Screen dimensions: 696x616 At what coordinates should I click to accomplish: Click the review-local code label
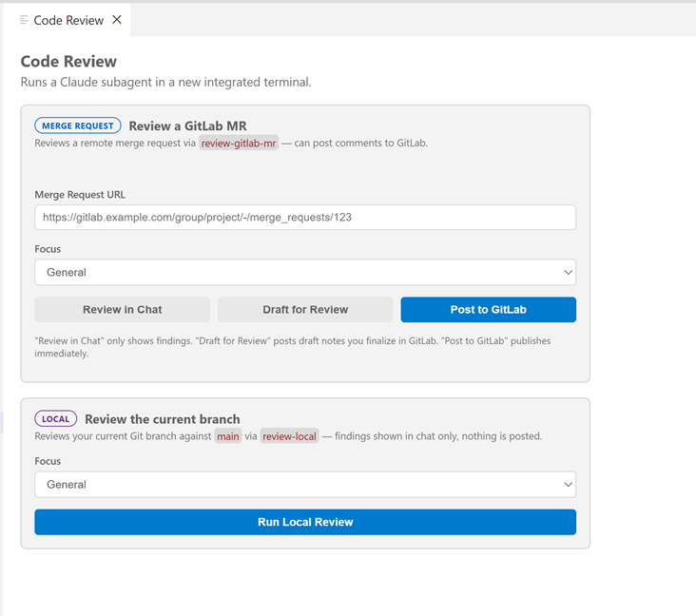(289, 436)
